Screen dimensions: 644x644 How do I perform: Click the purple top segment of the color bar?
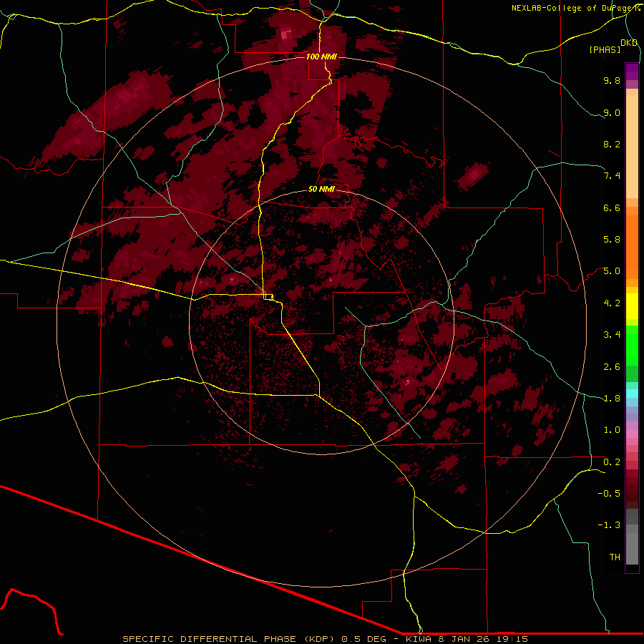click(632, 72)
